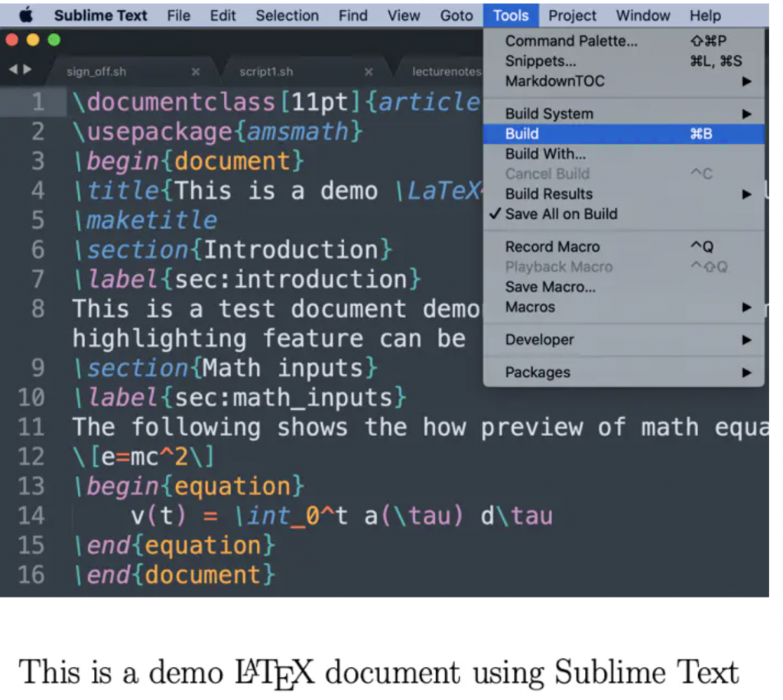Close the sign_off.sh tab
The width and height of the screenshot is (783, 700).
point(196,72)
